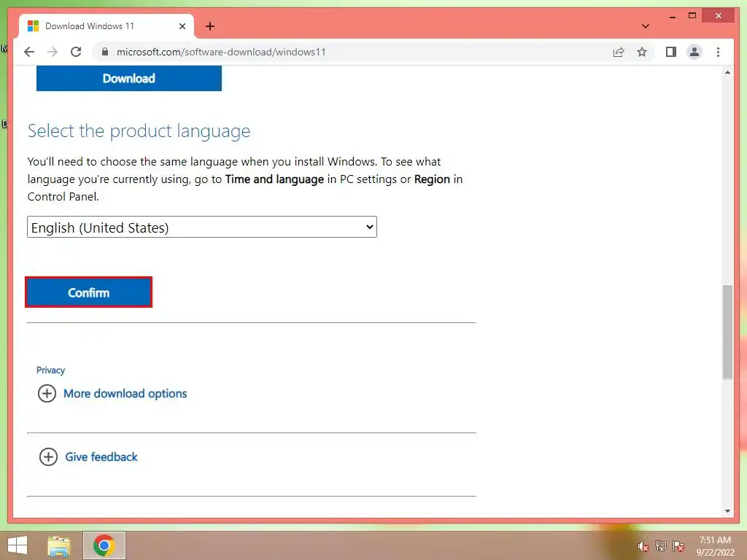Click the bold Time and language text
747x560 pixels.
point(274,179)
